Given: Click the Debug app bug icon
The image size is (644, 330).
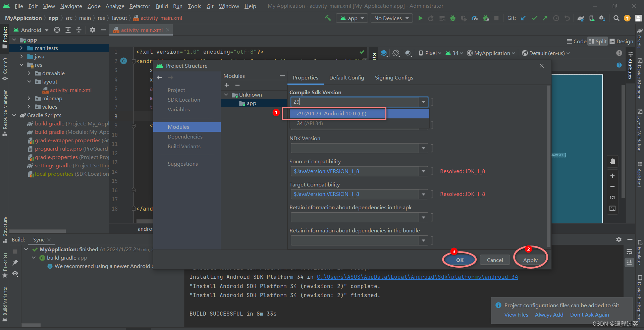Looking at the screenshot, I should [453, 18].
